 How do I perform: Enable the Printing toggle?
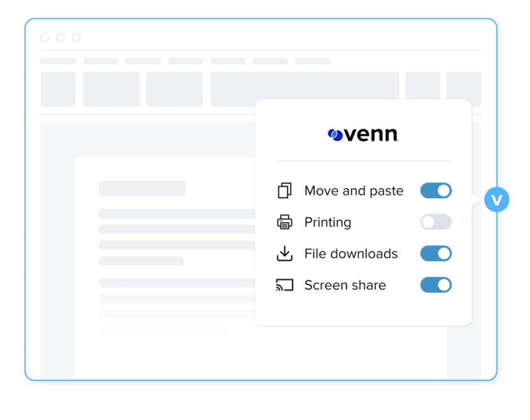pyautogui.click(x=436, y=222)
